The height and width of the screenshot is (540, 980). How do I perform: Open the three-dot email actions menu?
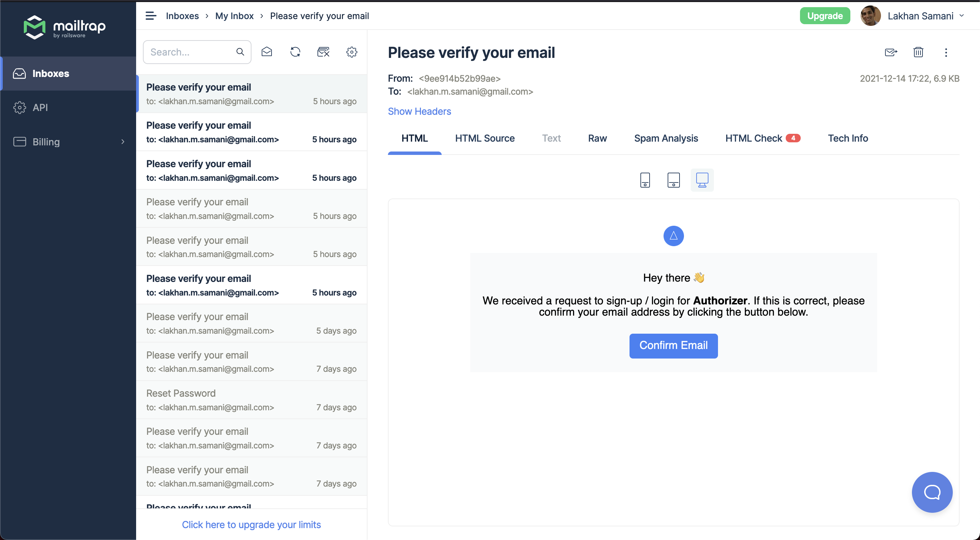coord(946,52)
